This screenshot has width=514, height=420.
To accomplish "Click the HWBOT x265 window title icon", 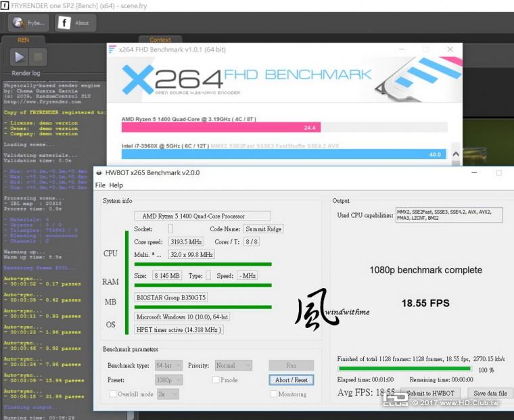I will pyautogui.click(x=99, y=172).
